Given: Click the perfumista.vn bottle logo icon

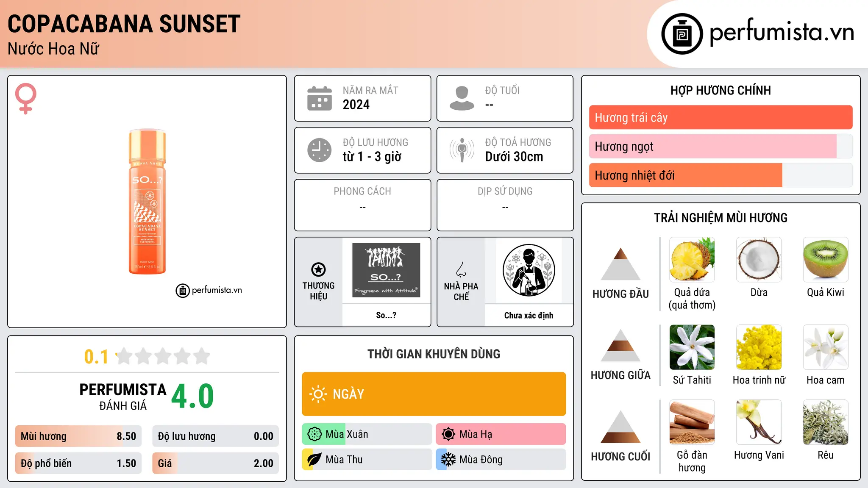Looking at the screenshot, I should [682, 34].
